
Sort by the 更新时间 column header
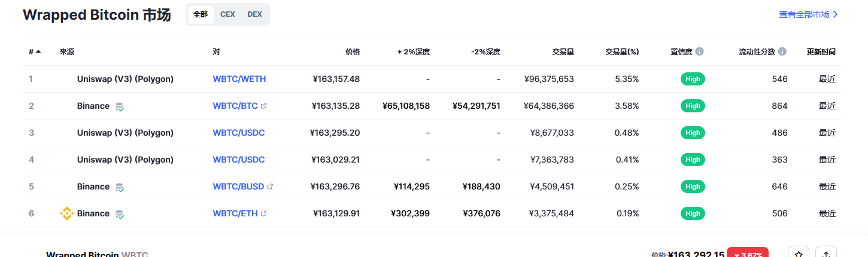821,52
